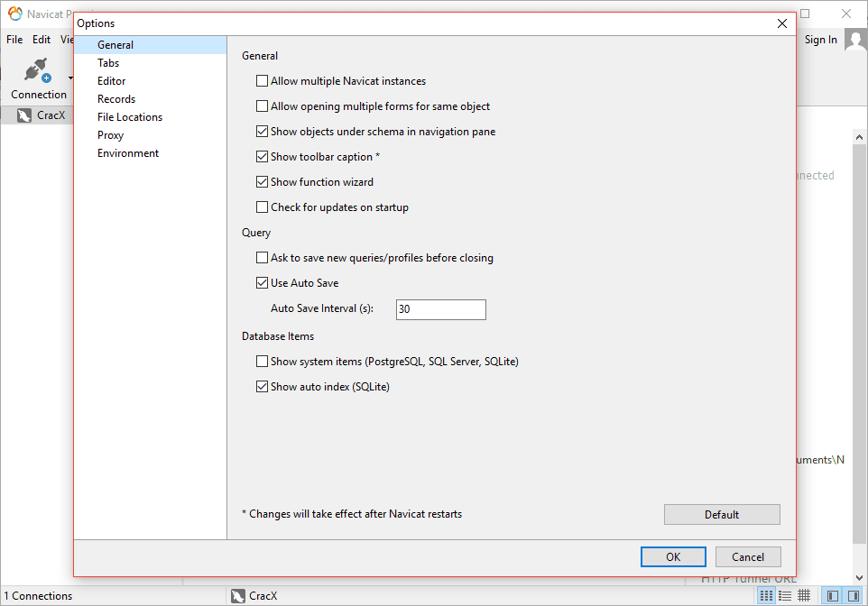Viewport: 868px width, 606px height.
Task: Open the Connection dropdown arrow
Action: tap(69, 77)
